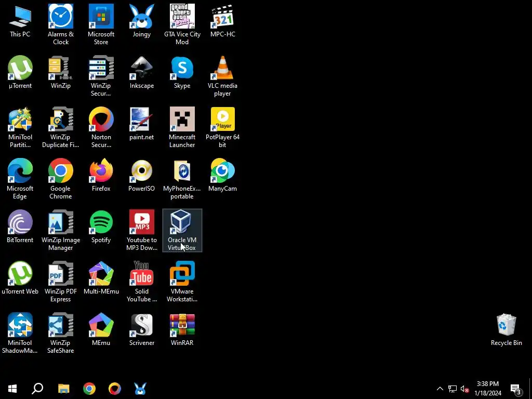This screenshot has width=532, height=399.
Task: Select the Solid YouTube... desktop shortcut
Action: pyautogui.click(x=141, y=282)
